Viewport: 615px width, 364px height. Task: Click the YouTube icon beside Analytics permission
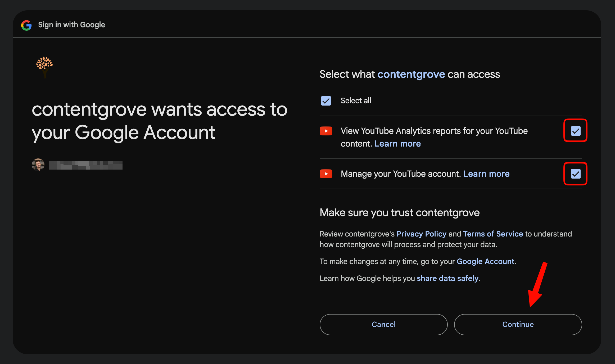(326, 131)
